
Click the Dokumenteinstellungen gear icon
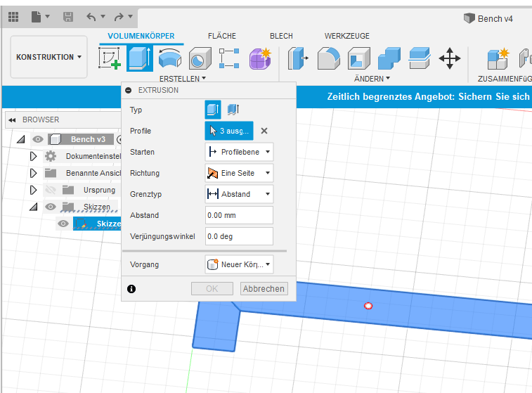pos(51,156)
